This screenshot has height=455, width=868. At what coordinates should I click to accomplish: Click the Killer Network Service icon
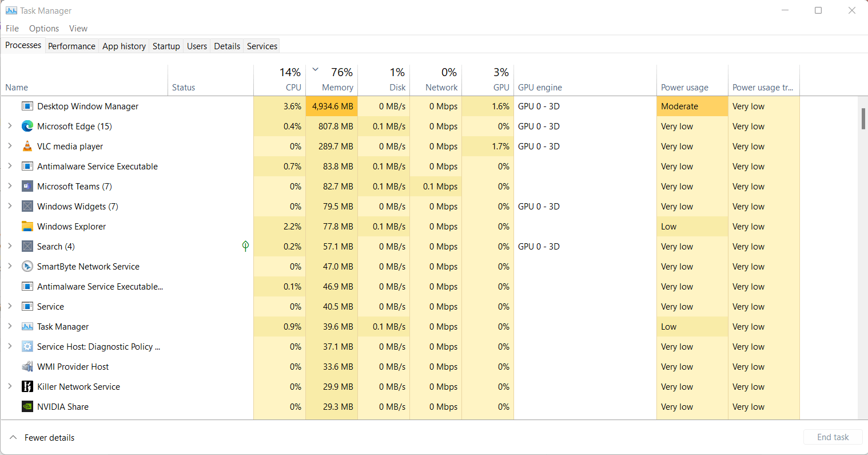tap(27, 387)
